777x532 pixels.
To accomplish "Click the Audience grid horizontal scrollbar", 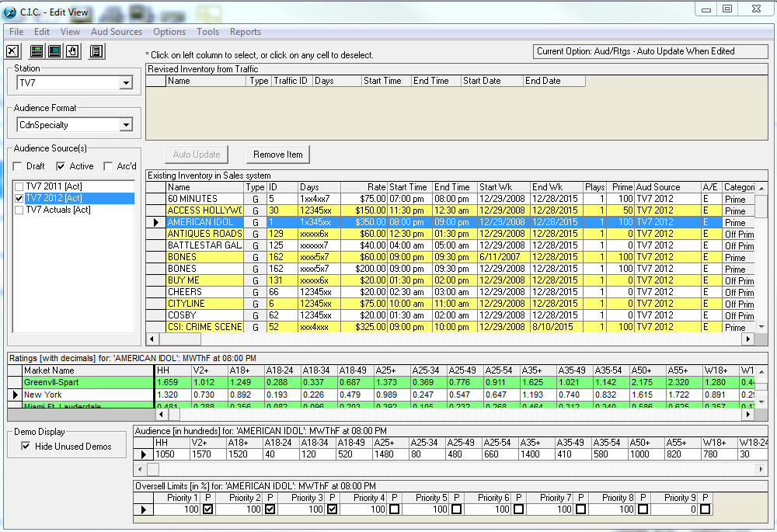I will (x=451, y=470).
